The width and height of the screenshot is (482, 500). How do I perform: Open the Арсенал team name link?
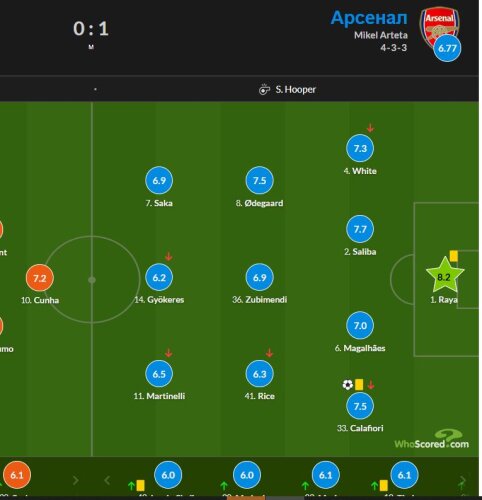(369, 17)
